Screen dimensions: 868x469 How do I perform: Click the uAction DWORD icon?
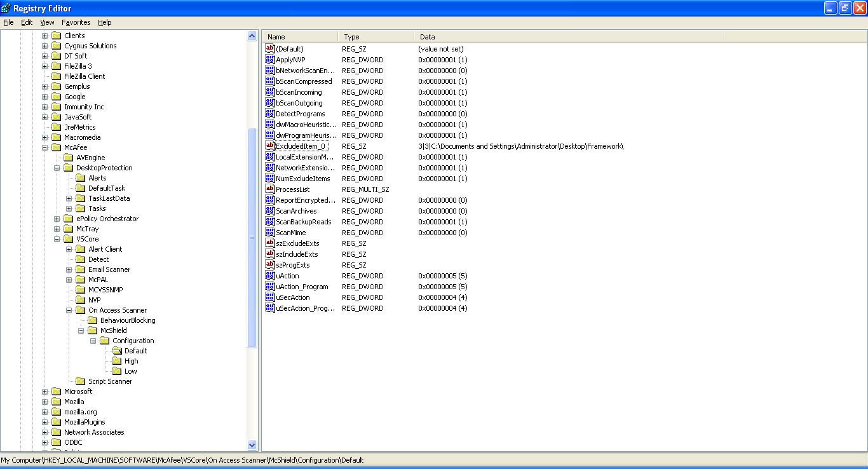coord(270,276)
